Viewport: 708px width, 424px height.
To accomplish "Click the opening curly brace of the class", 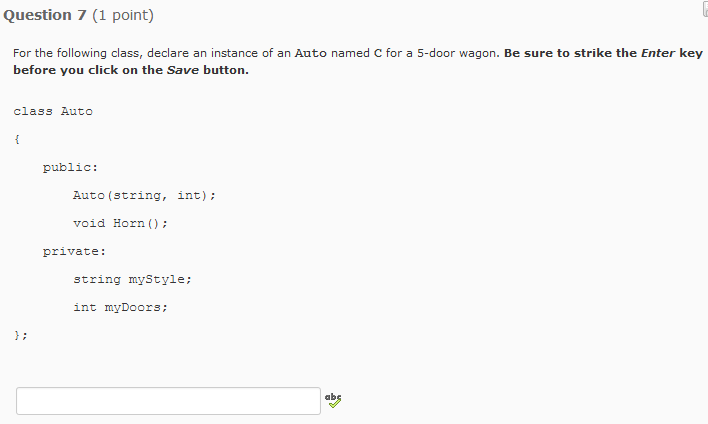I will tap(17, 139).
